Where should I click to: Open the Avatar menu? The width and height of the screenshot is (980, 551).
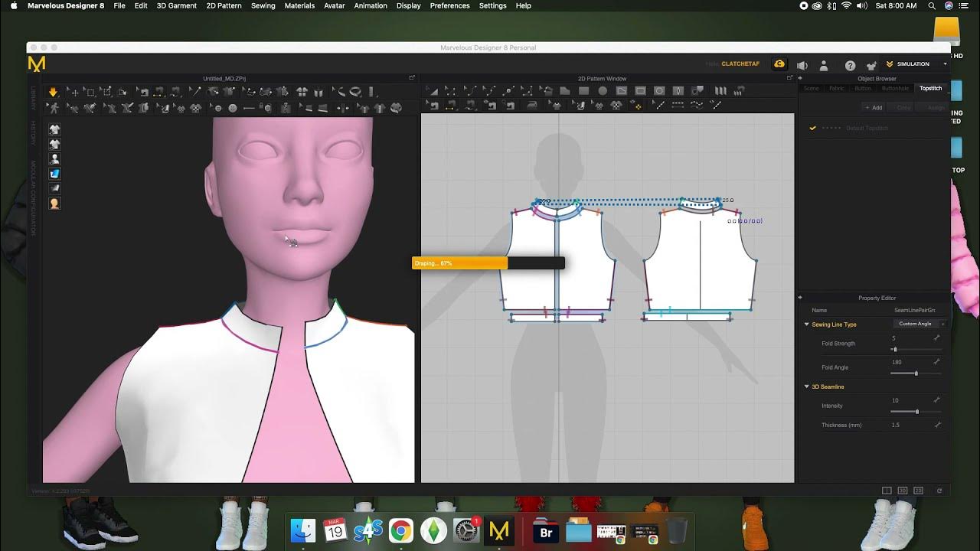point(335,5)
